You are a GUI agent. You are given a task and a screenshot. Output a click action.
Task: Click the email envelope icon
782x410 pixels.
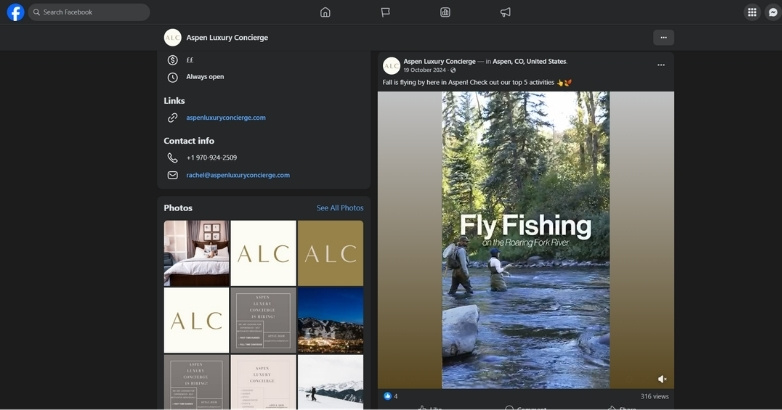click(x=173, y=175)
